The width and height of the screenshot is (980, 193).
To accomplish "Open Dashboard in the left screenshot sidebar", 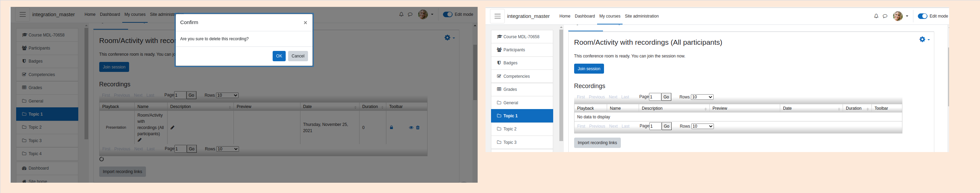I will (47, 168).
